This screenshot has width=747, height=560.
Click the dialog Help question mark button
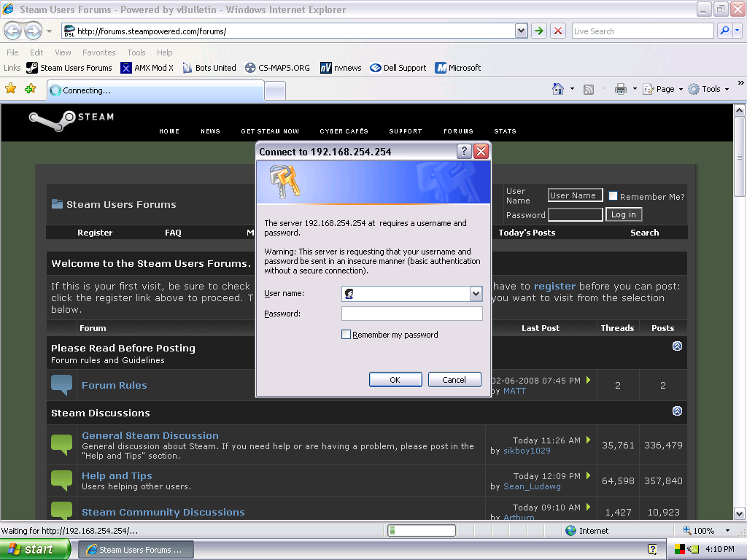click(464, 152)
